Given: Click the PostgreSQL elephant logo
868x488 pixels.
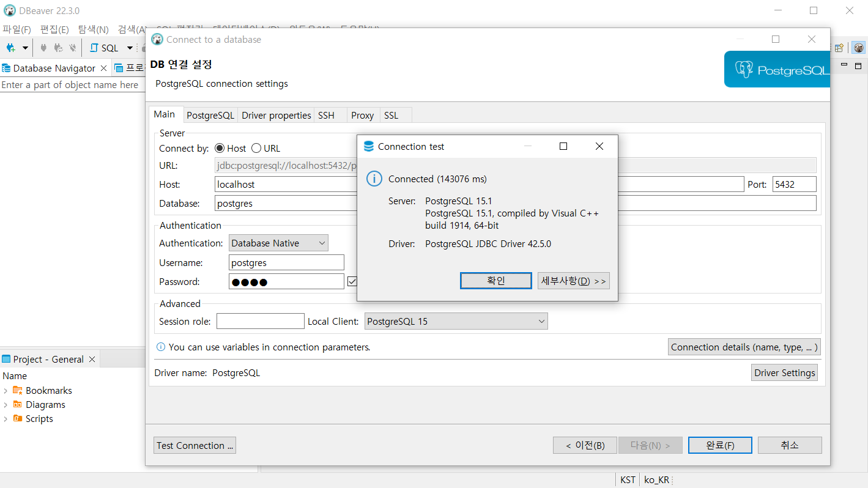Looking at the screenshot, I should pos(744,69).
